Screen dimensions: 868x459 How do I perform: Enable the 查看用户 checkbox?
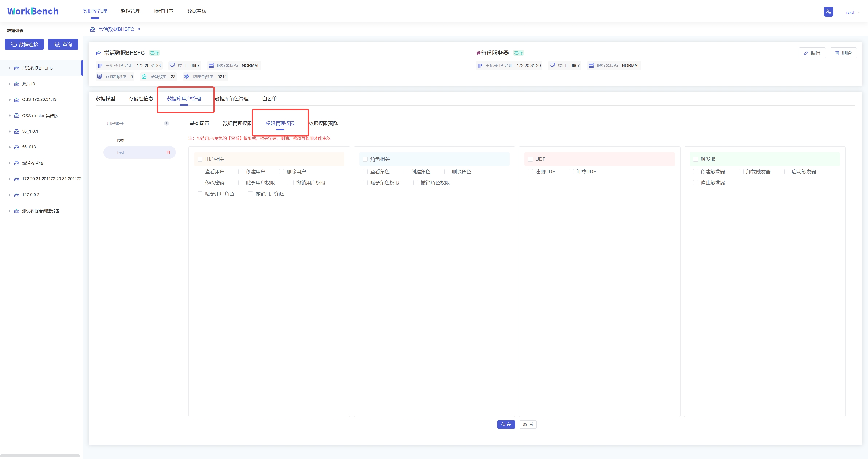point(200,171)
